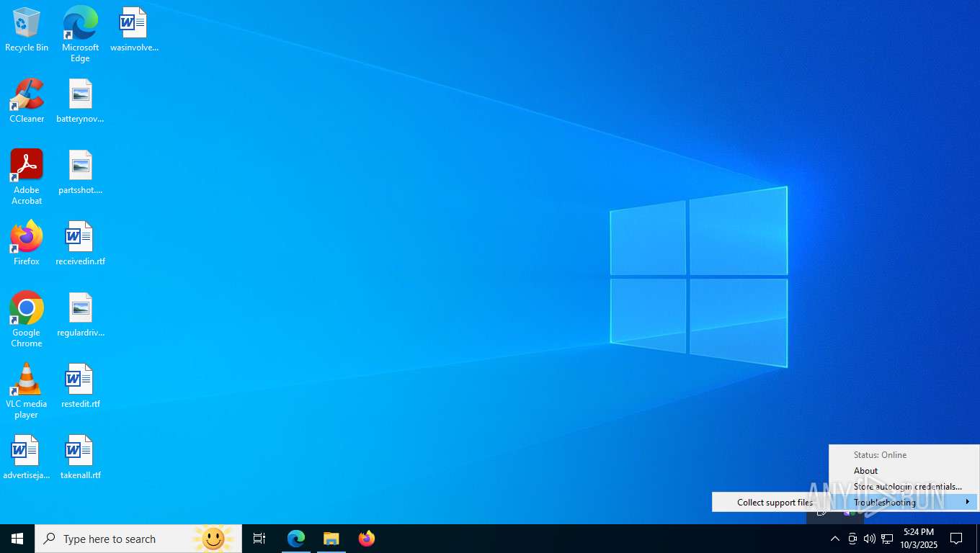Select the partsshot... image file icon
980x553 pixels.
[x=80, y=173]
